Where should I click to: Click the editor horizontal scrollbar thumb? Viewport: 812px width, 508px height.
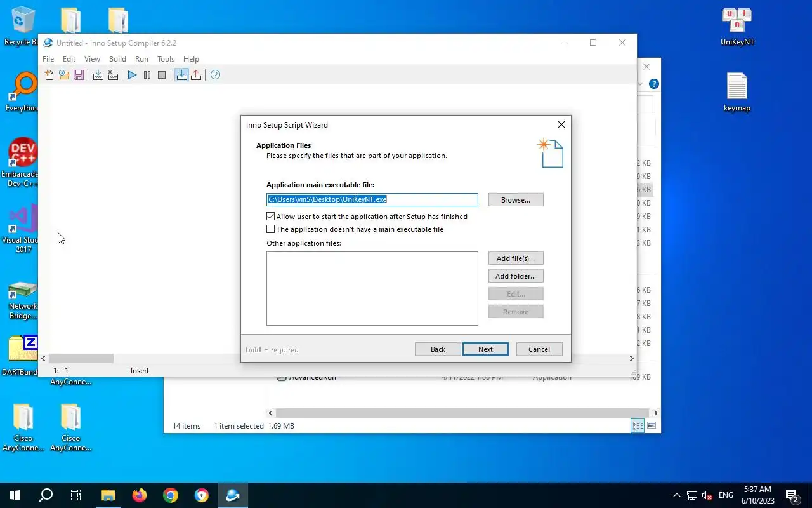tap(81, 359)
